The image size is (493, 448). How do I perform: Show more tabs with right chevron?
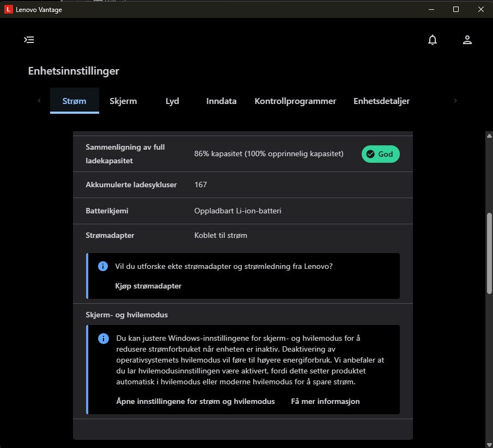coord(455,101)
